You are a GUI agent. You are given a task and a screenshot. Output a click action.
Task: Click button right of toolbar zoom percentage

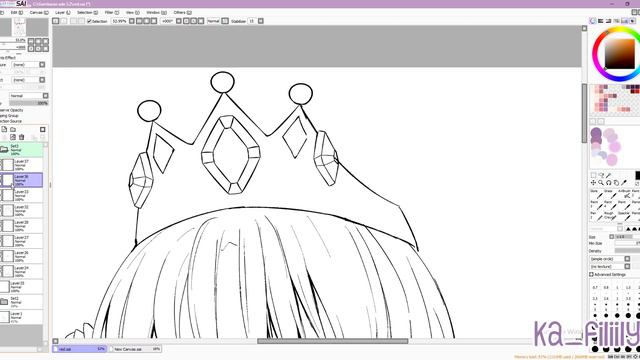click(x=132, y=21)
